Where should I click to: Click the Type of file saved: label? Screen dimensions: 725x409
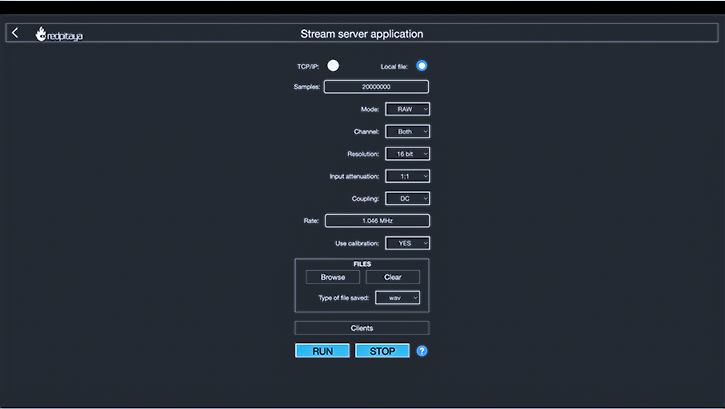[x=344, y=298]
